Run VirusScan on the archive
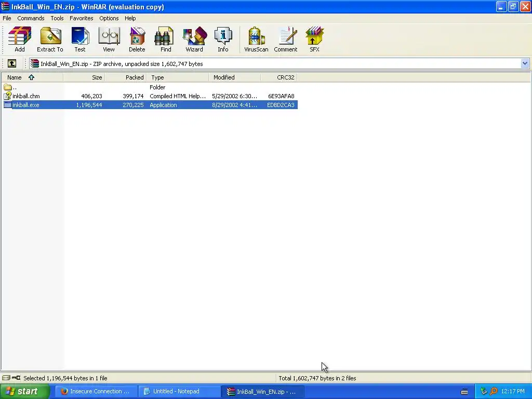The image size is (532, 399). pyautogui.click(x=256, y=39)
